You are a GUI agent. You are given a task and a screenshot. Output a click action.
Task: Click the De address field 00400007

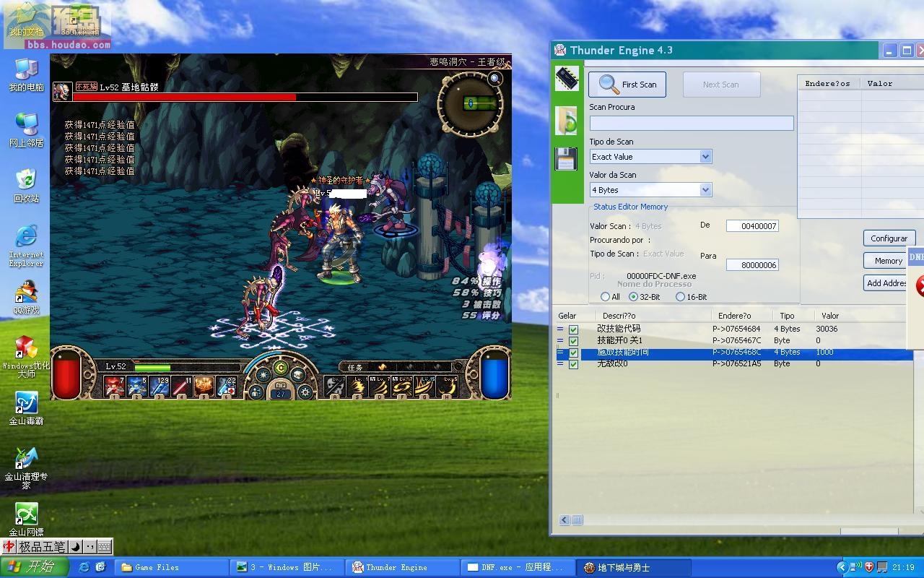point(752,226)
